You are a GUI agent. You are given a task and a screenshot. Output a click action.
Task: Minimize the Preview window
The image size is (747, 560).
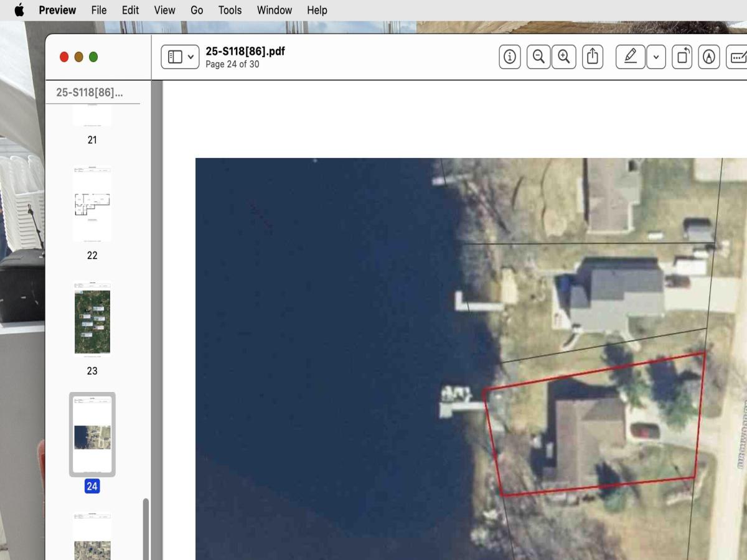(78, 57)
